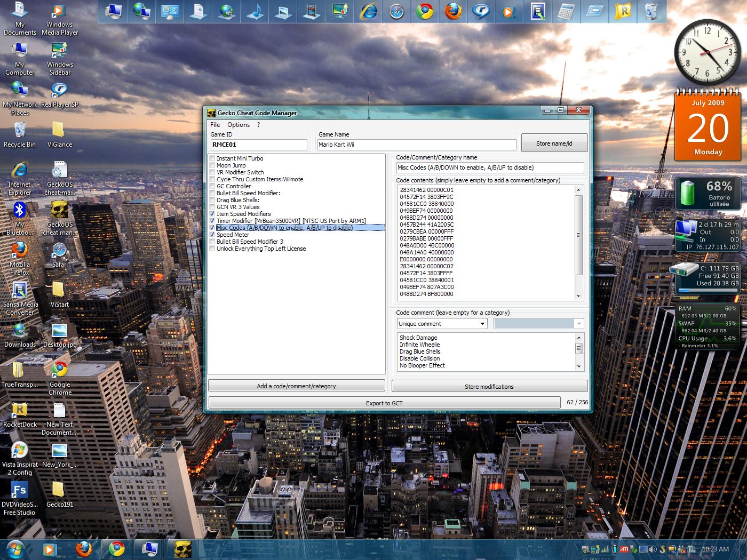Click the battery 68% gadget

pyautogui.click(x=708, y=194)
